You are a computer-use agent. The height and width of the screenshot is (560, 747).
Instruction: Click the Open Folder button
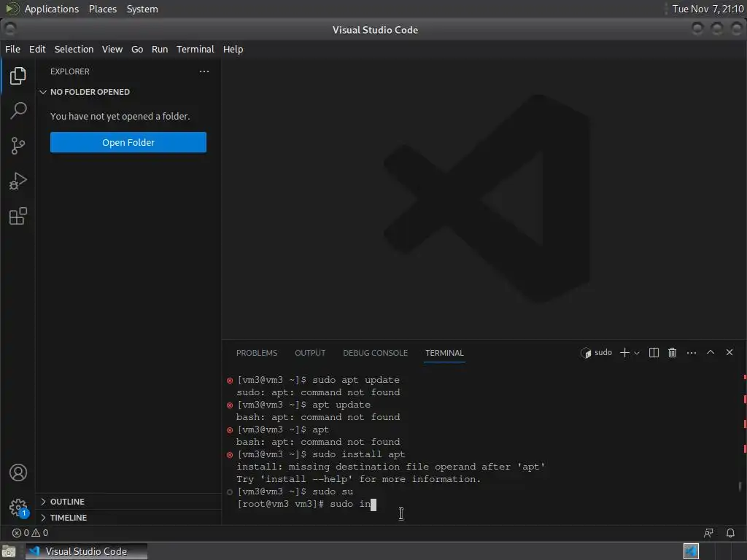pos(128,142)
